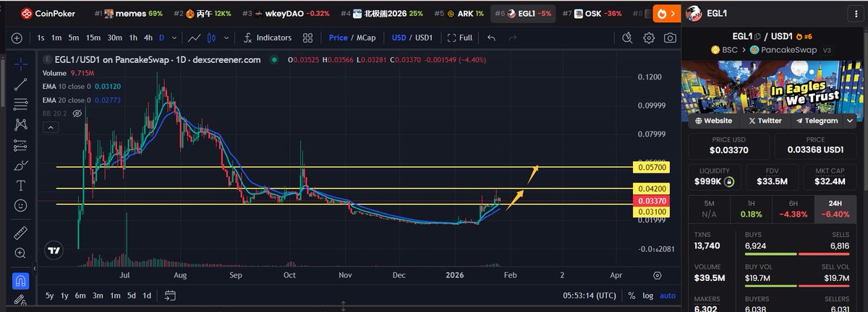The width and height of the screenshot is (868, 312).
Task: Click the compare or add symbol plus icon
Action: pyautogui.click(x=17, y=38)
